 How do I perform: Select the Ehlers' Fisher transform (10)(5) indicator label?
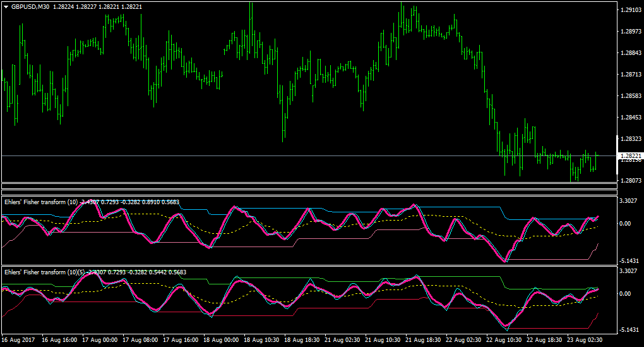click(45, 272)
